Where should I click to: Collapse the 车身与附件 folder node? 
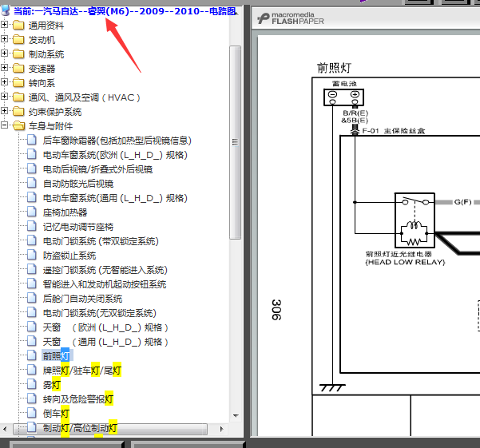coord(4,125)
